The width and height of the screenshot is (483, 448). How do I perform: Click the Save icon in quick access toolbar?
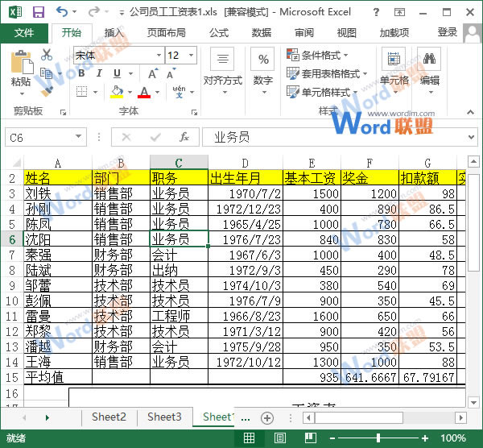pyautogui.click(x=38, y=12)
